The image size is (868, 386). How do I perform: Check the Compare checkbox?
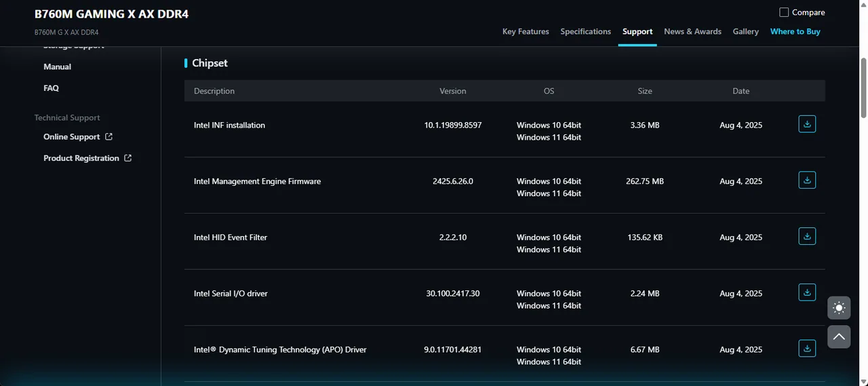(x=784, y=12)
